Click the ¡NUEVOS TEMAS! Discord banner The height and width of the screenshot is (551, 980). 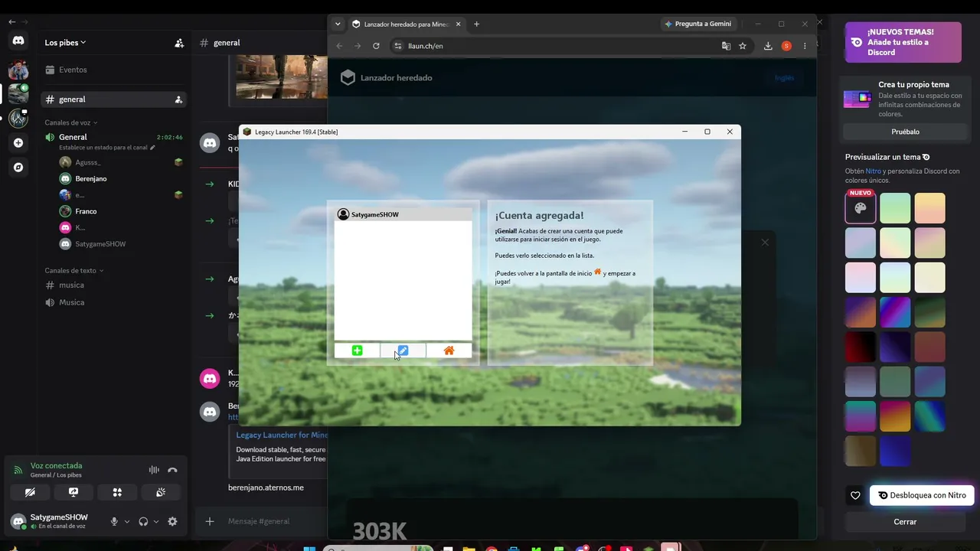pos(903,42)
